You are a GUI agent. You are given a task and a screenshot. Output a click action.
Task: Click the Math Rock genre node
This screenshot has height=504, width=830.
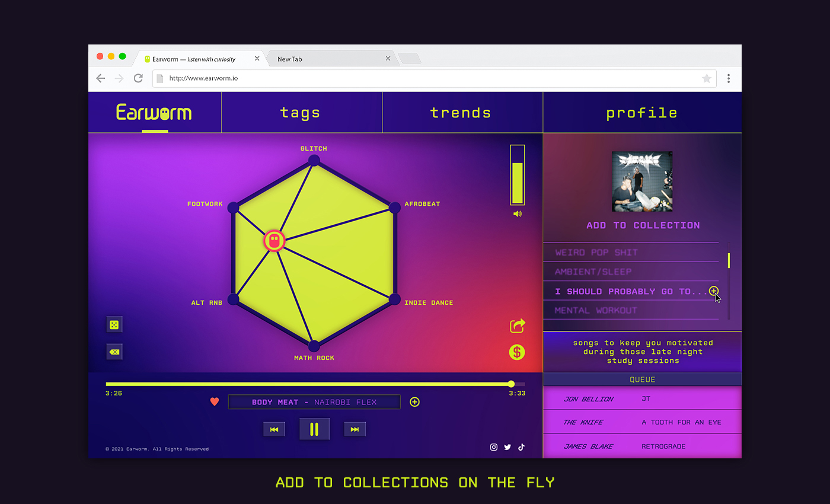pos(314,346)
